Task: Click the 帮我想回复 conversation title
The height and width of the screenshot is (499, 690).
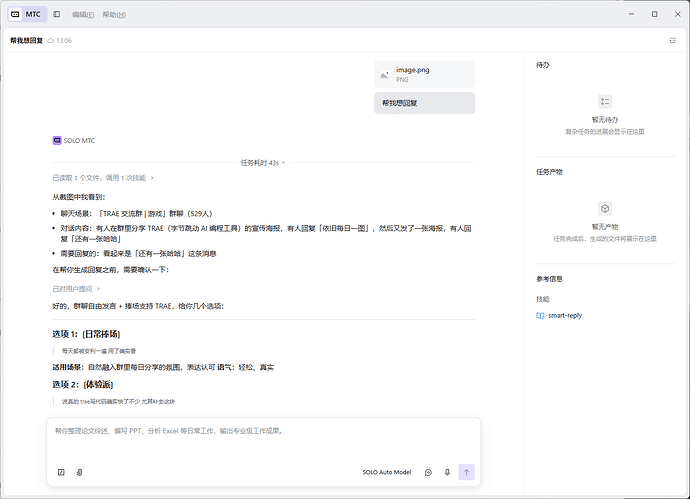Action: (x=27, y=40)
